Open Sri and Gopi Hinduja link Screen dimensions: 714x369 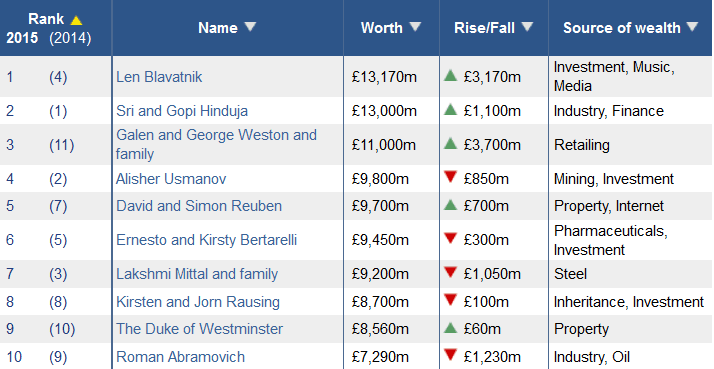click(182, 111)
